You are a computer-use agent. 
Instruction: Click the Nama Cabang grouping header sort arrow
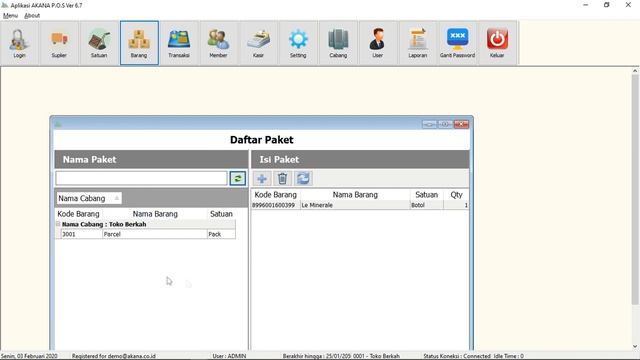[117, 198]
